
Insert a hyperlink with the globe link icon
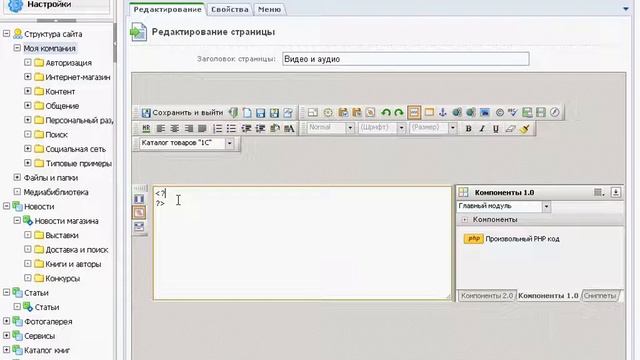click(457, 112)
